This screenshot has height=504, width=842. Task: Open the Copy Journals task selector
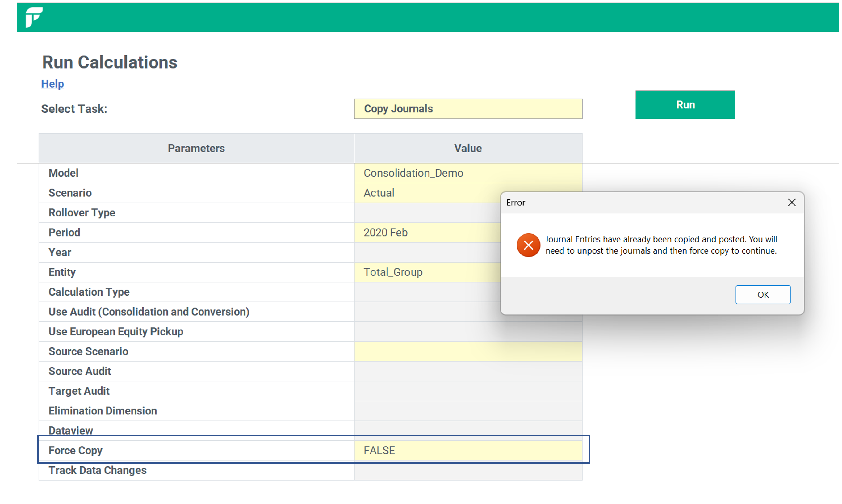[x=468, y=109]
